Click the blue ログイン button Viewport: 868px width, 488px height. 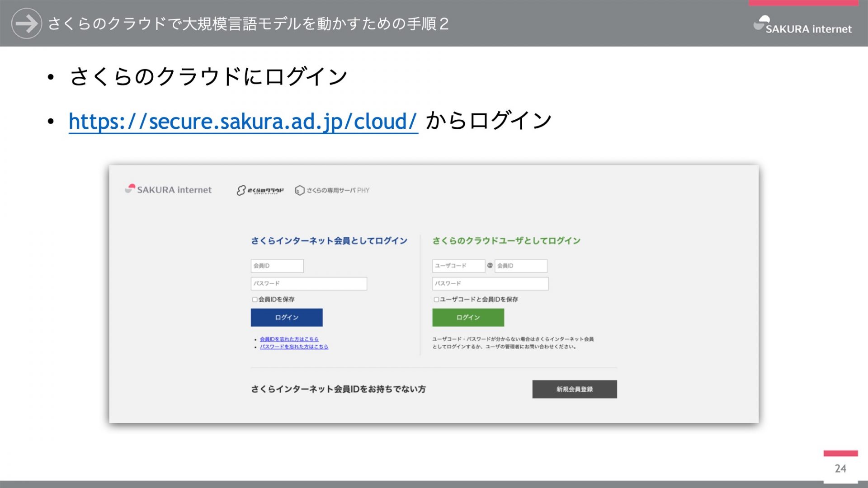[x=287, y=318]
